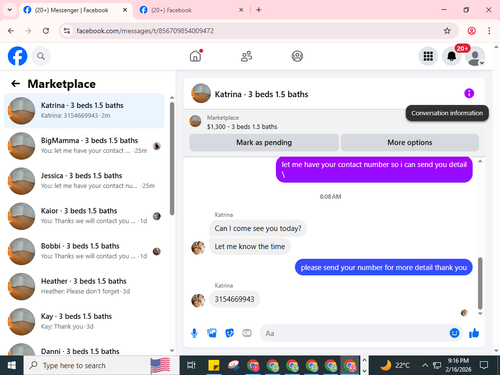Open the Katrina conversation in the list

click(x=84, y=111)
